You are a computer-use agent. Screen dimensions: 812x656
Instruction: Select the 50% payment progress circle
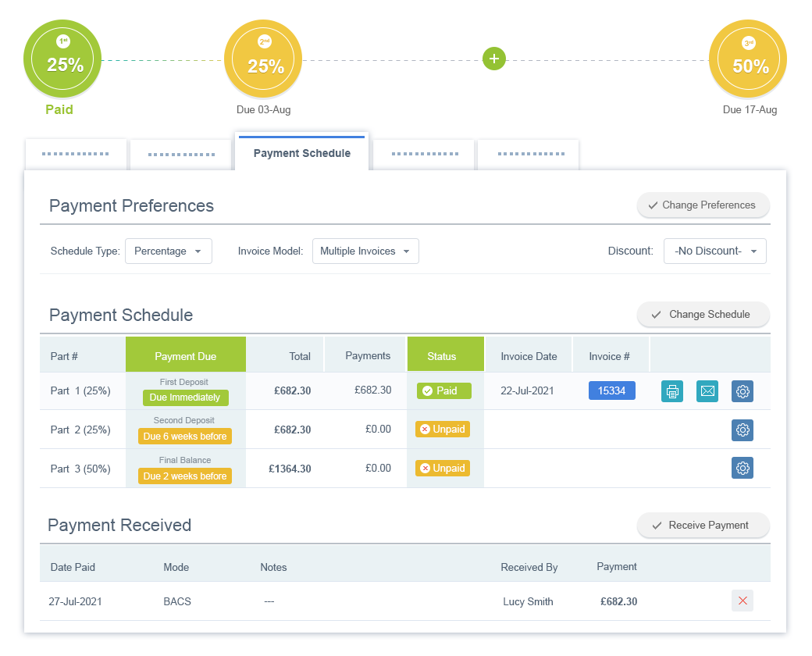[747, 59]
